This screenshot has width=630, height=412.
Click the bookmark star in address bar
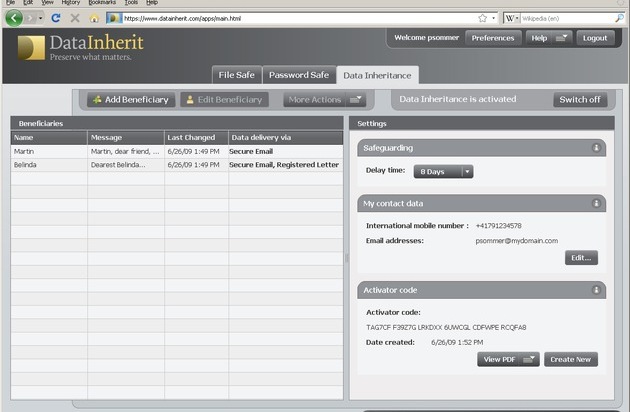[x=482, y=18]
